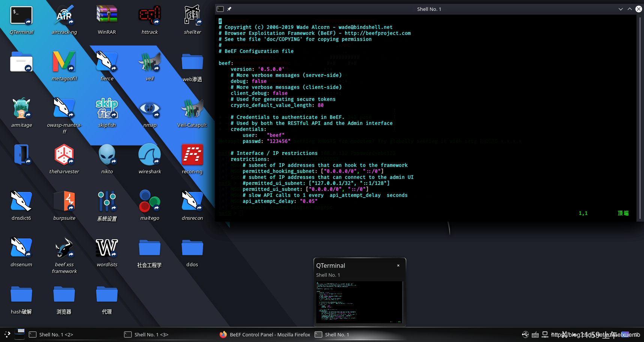Launch armitage from the desktop
Viewport: 644px width, 342px height.
[21, 113]
